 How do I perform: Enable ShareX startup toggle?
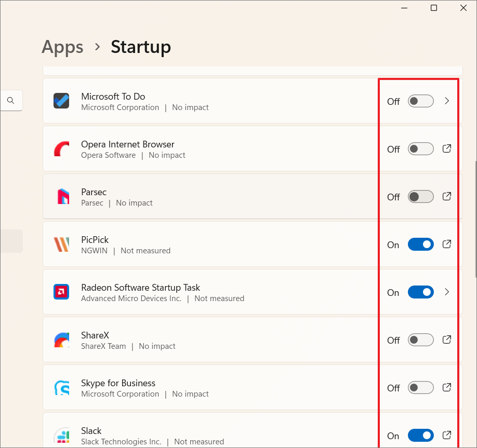point(420,340)
